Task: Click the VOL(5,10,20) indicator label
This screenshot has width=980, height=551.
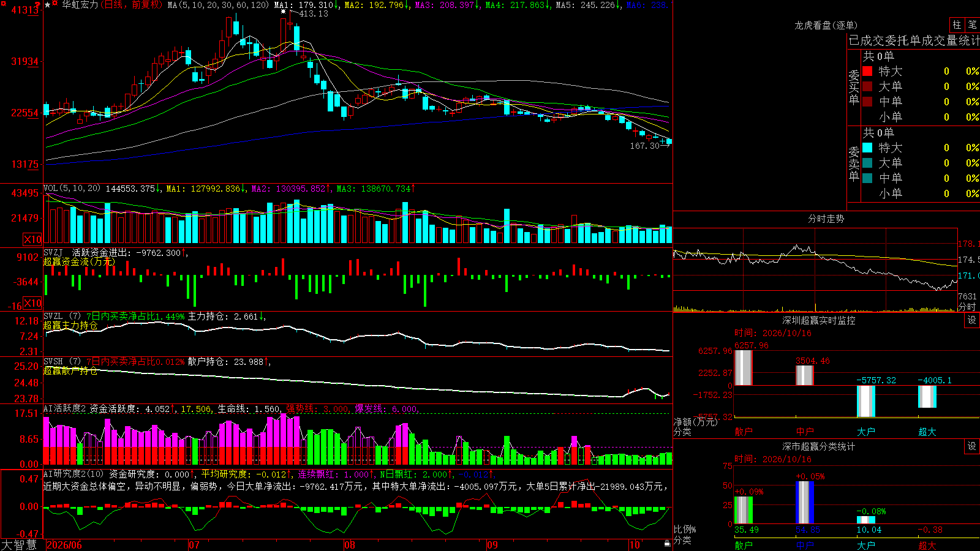Action: pos(72,189)
